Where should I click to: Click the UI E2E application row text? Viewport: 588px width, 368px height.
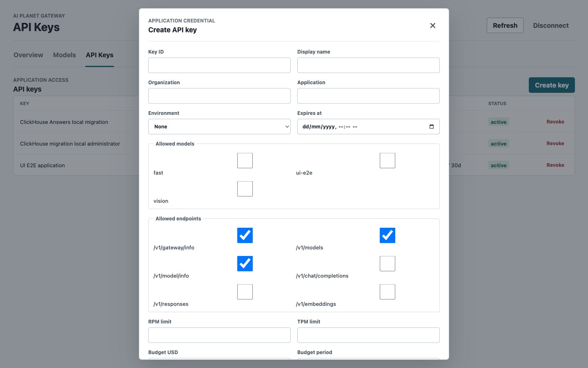(42, 165)
